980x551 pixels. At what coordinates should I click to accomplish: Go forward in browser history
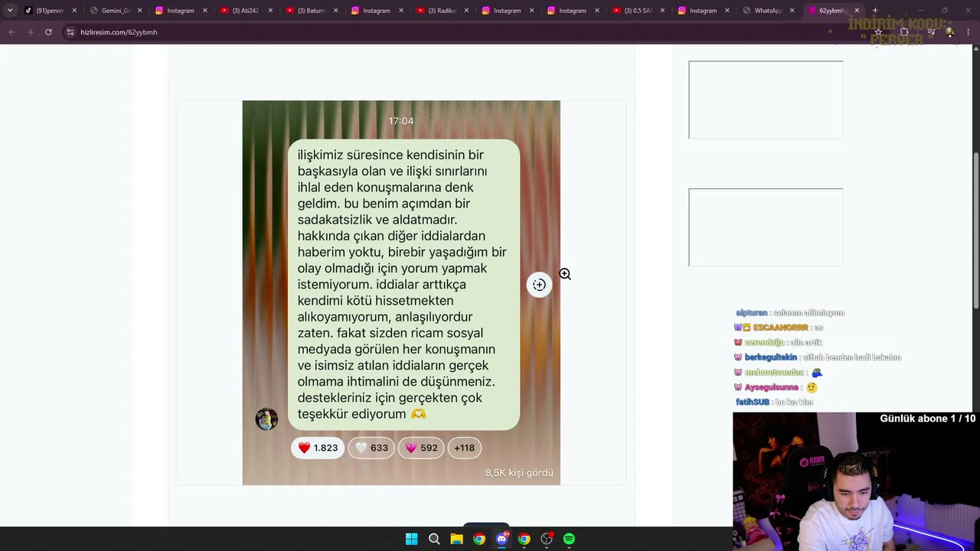(x=30, y=32)
